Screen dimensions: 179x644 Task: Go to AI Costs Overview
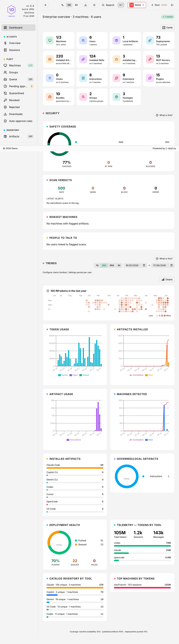pos(18,43)
